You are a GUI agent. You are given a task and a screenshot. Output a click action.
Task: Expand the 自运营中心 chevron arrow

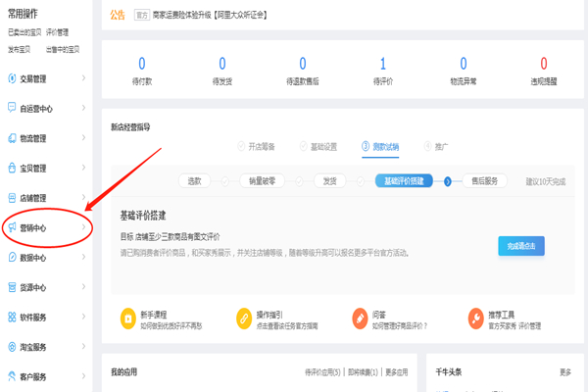click(83, 109)
